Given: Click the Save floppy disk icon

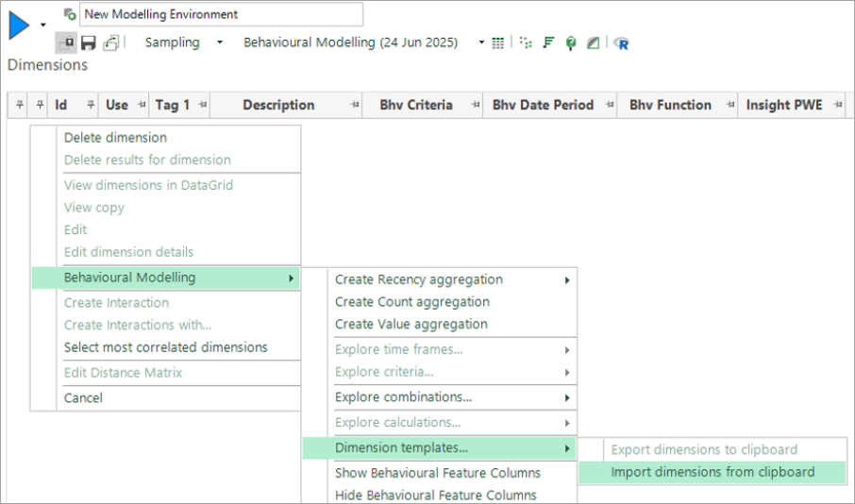Looking at the screenshot, I should [x=88, y=42].
